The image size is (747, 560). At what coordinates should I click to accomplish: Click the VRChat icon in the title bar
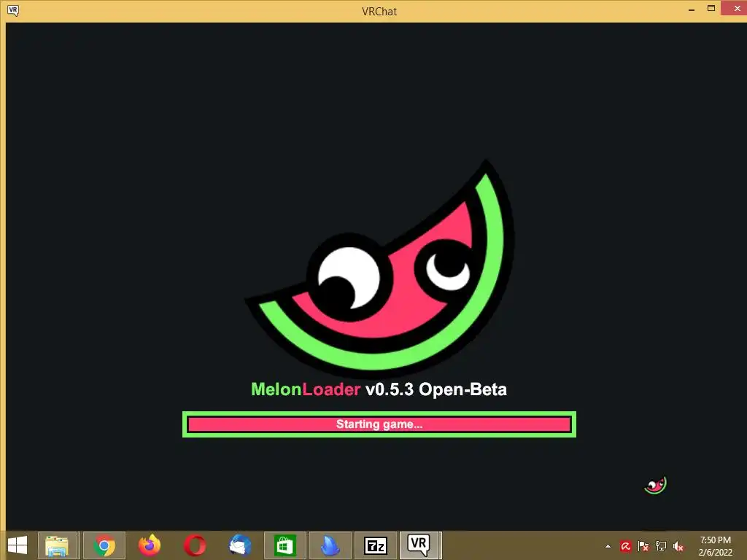13,10
